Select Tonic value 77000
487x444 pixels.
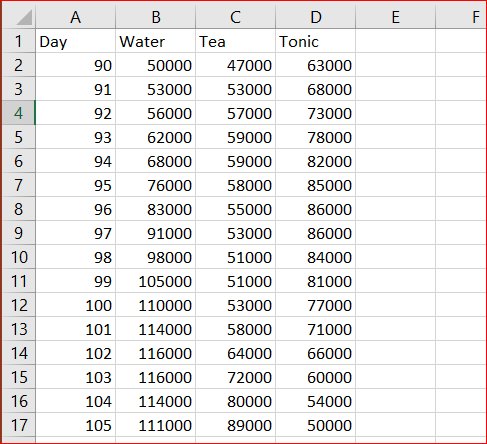(x=316, y=305)
